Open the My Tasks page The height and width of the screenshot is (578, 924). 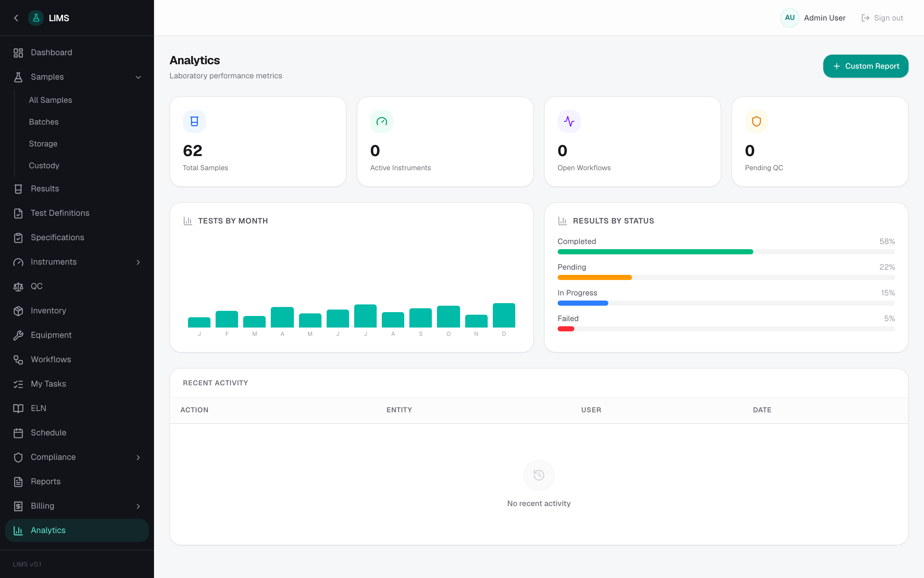77,384
